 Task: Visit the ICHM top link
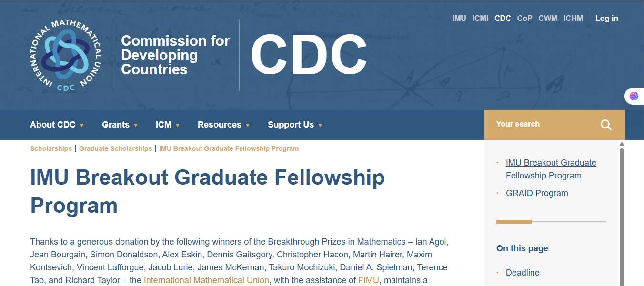pos(573,19)
